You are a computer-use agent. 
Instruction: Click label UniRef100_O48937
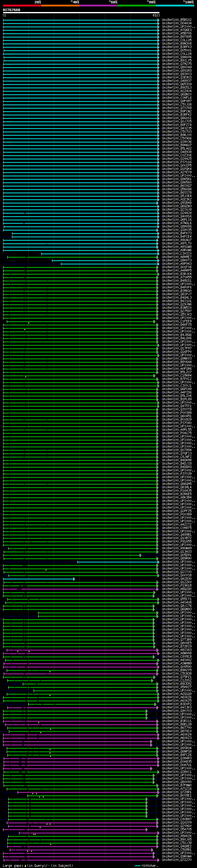coord(177,81)
